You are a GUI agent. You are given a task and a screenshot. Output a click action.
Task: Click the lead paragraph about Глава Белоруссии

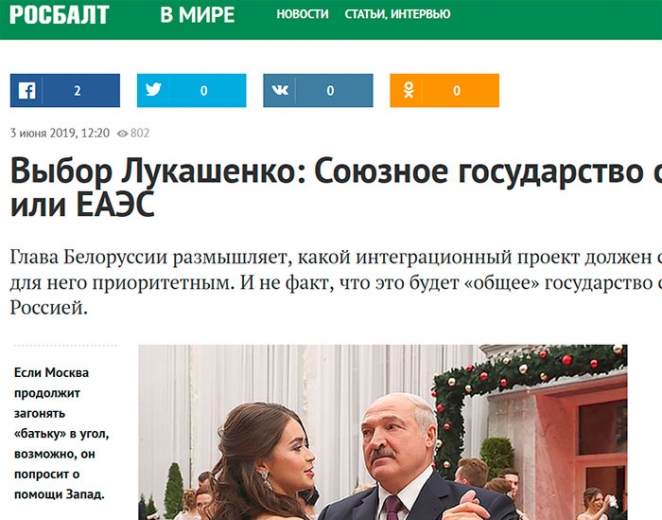[336, 282]
